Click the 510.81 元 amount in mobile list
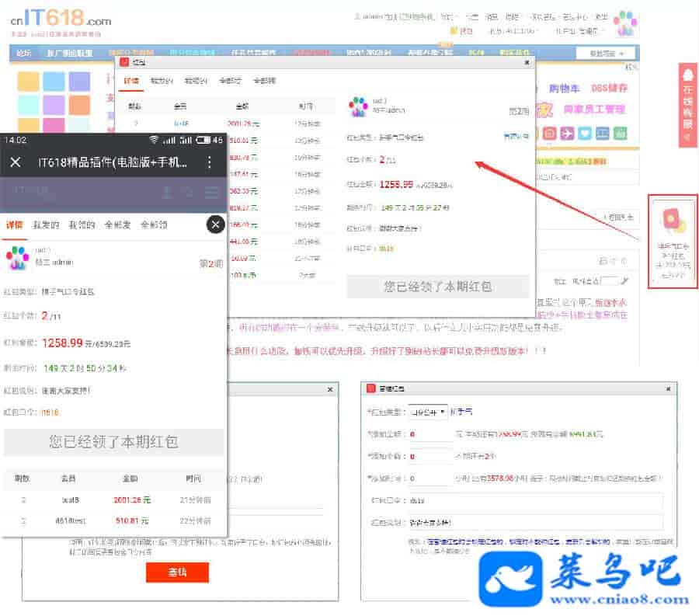Image resolution: width=699 pixels, height=616 pixels. coord(132,520)
